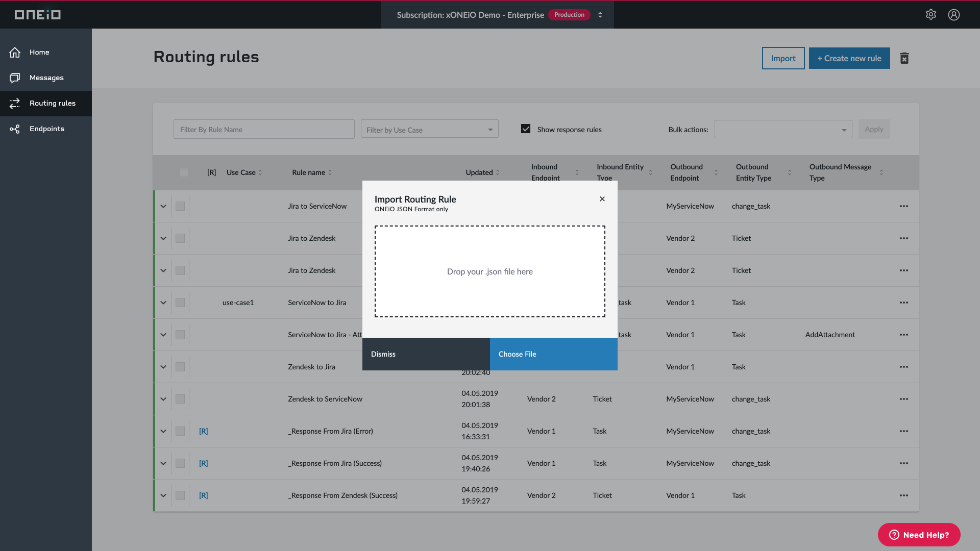This screenshot has height=551, width=980.
Task: Check the Zendesk to ServiceNow row checkbox
Action: point(180,399)
